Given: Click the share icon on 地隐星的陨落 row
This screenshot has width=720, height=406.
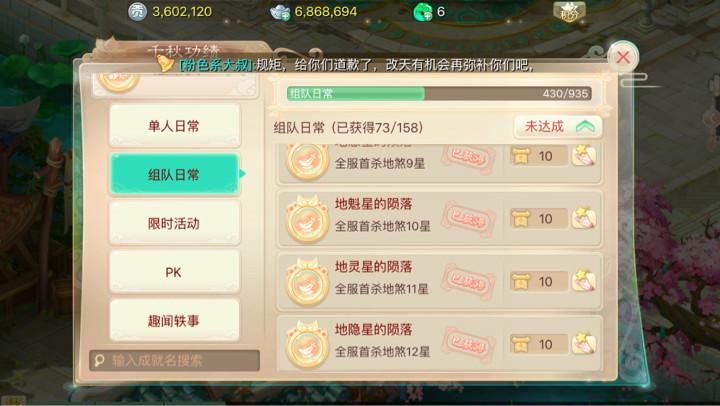Looking at the screenshot, I should pos(584,344).
